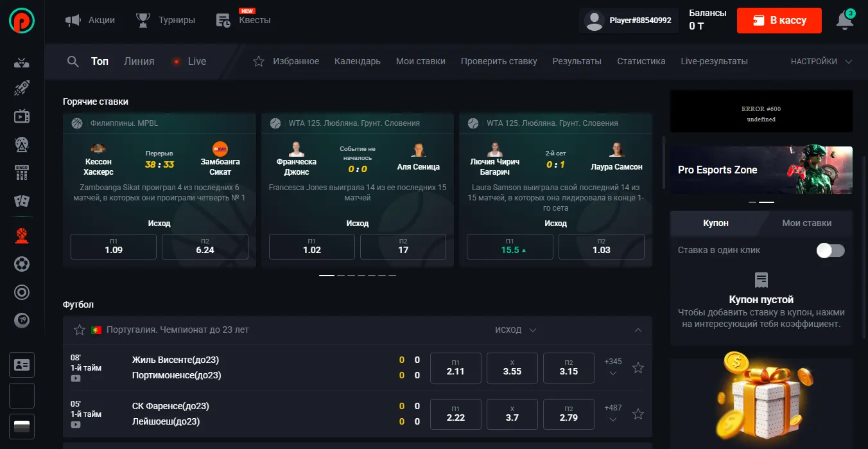Open the number 79 ball sidebar icon

coord(22,320)
